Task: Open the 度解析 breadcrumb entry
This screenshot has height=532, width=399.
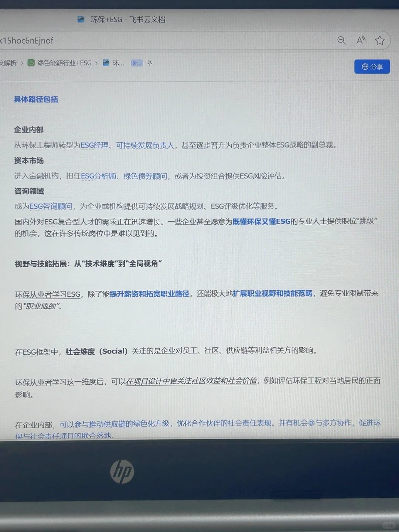Action: point(7,63)
